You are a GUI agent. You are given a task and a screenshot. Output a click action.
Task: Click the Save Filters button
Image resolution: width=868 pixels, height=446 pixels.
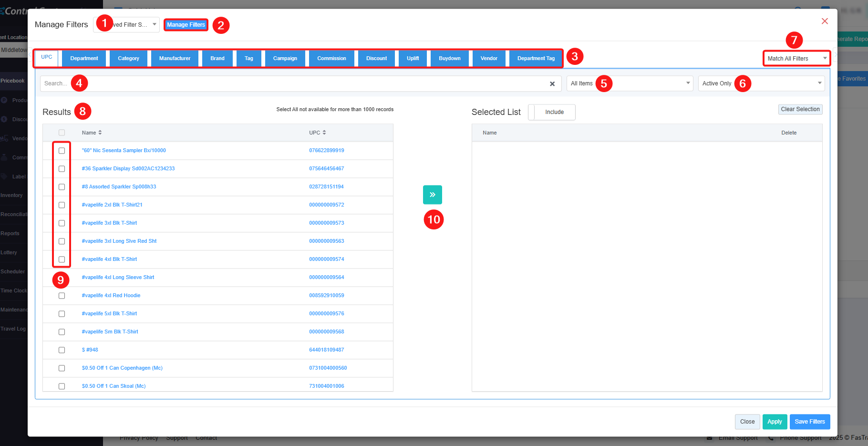tap(809, 422)
